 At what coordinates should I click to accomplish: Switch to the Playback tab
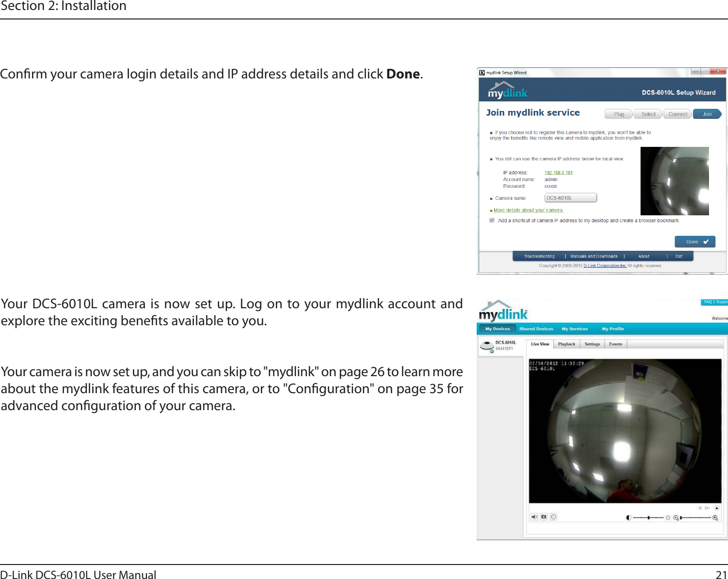pyautogui.click(x=567, y=344)
